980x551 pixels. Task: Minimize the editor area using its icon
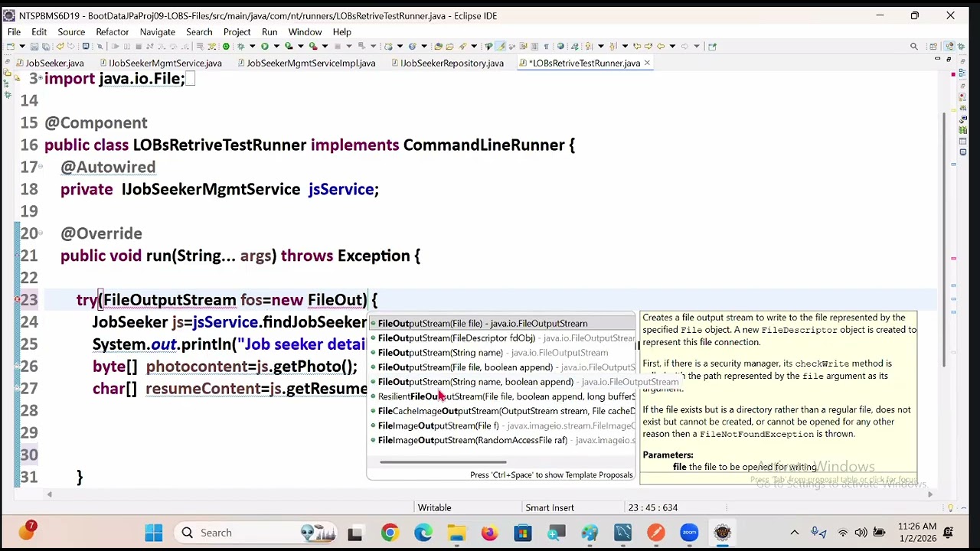click(938, 59)
